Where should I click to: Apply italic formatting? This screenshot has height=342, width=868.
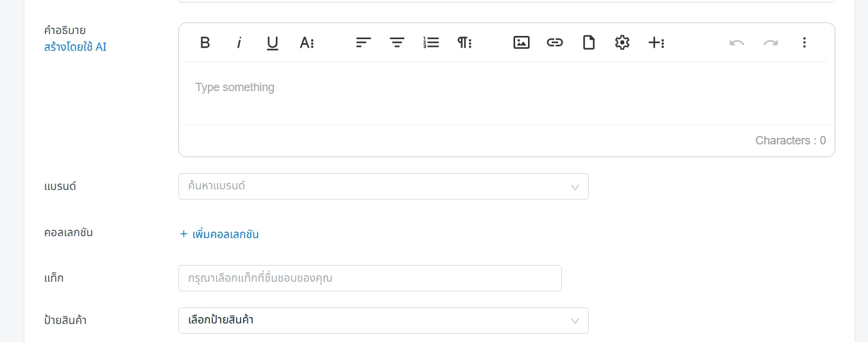click(x=239, y=42)
